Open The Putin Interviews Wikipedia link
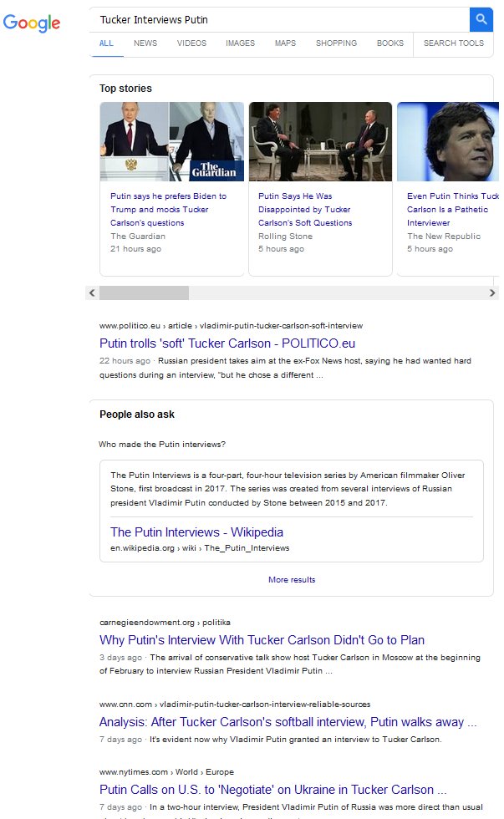 tap(196, 532)
